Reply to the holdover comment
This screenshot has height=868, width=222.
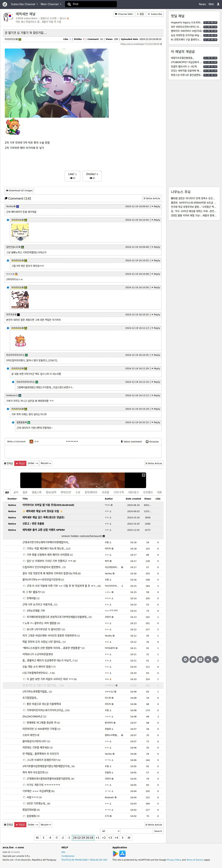pyautogui.click(x=156, y=396)
